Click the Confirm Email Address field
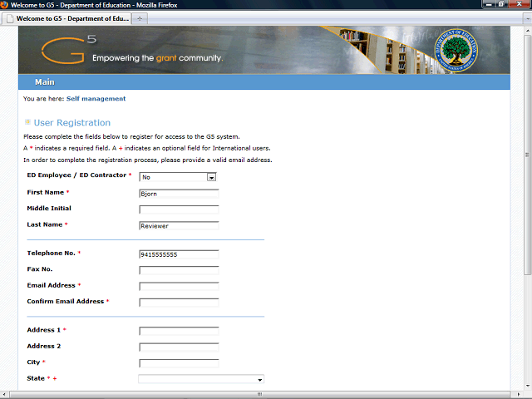Screen dimensions: 532x399 click(179, 303)
